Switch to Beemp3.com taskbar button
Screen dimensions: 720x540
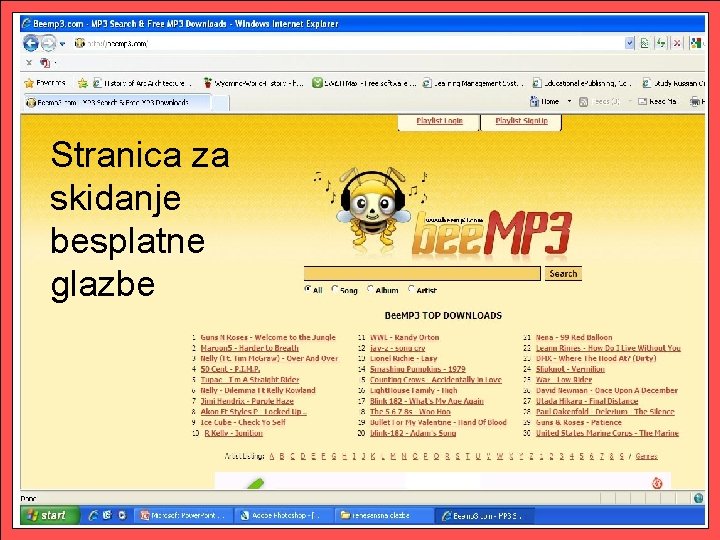click(484, 515)
